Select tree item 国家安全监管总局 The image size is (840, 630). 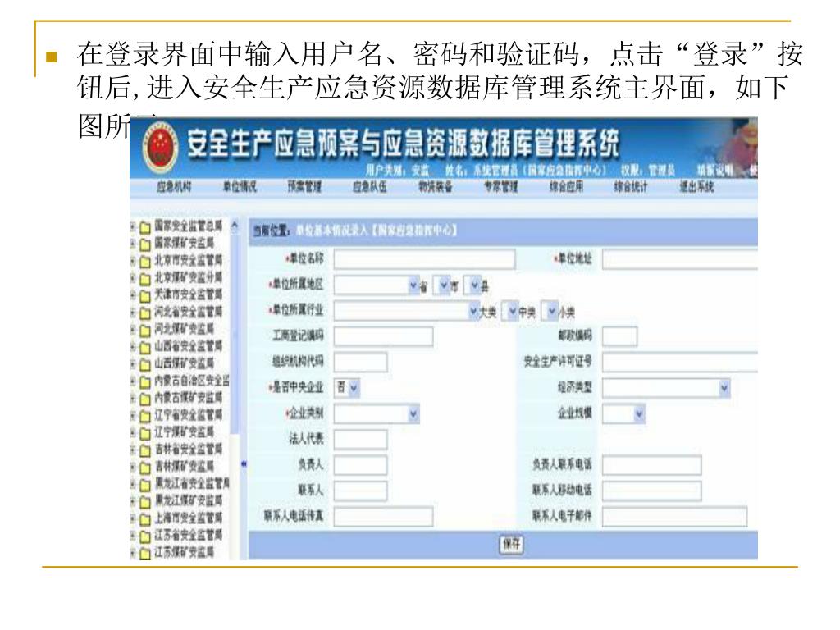pyautogui.click(x=188, y=226)
